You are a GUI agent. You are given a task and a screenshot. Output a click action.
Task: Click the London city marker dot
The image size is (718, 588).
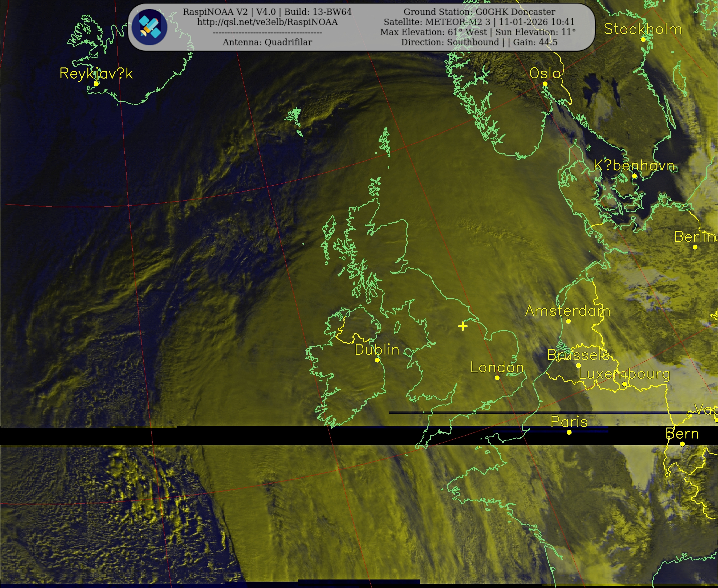(497, 378)
